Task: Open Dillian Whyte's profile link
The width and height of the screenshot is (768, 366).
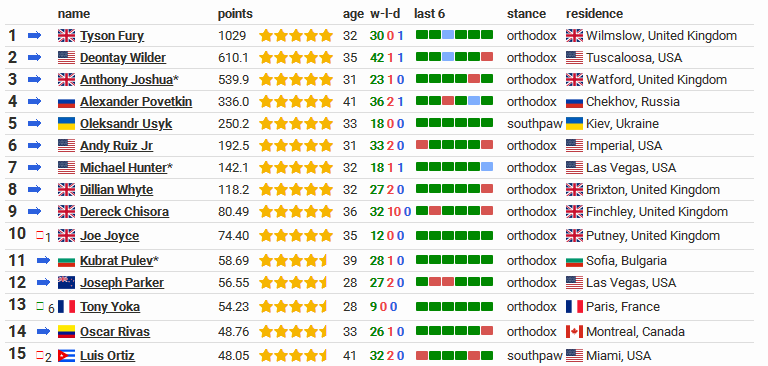Action: 117,190
